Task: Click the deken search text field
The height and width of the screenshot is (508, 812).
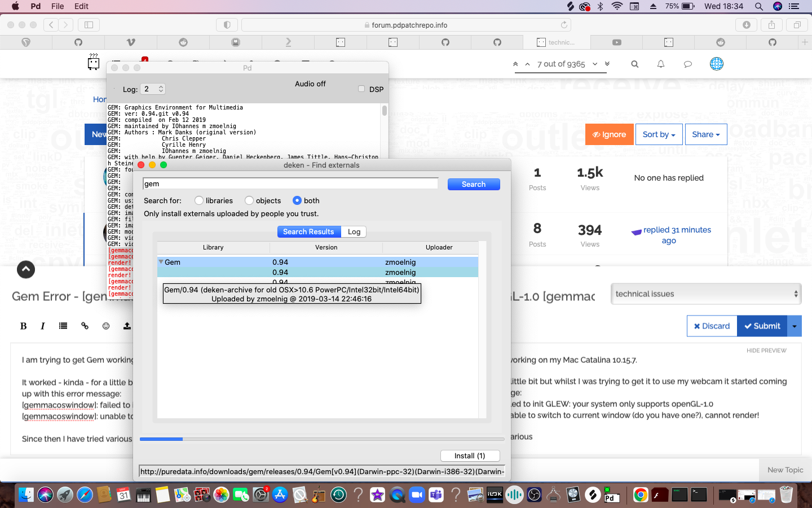Action: click(x=290, y=183)
